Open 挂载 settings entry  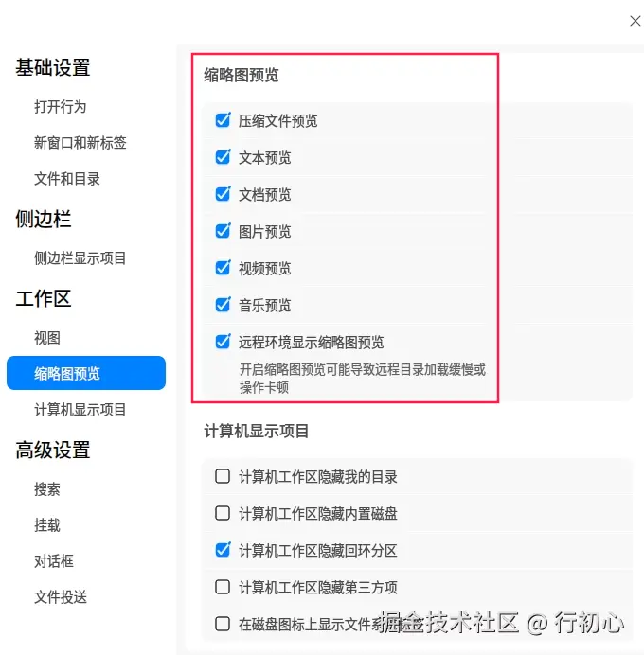tap(47, 524)
